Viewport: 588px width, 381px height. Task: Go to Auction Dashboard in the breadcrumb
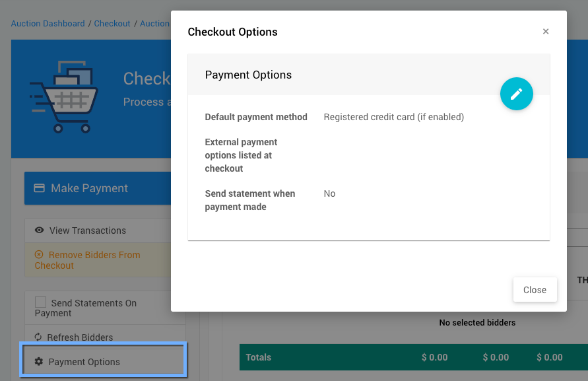48,24
